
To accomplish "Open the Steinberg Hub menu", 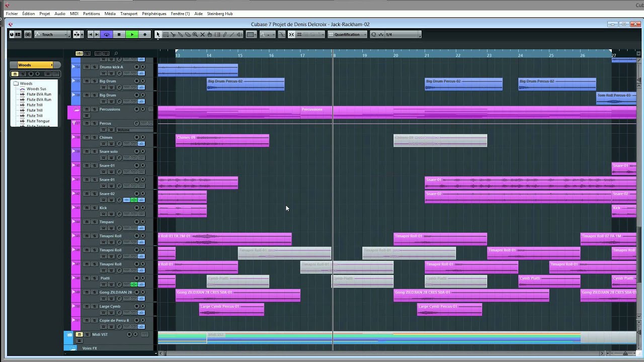I will click(x=220, y=14).
